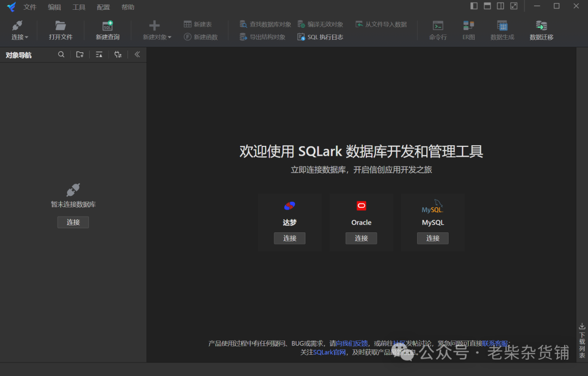Collapse the 对象导航 panel with the double chevron
The width and height of the screenshot is (588, 376).
[x=137, y=55]
